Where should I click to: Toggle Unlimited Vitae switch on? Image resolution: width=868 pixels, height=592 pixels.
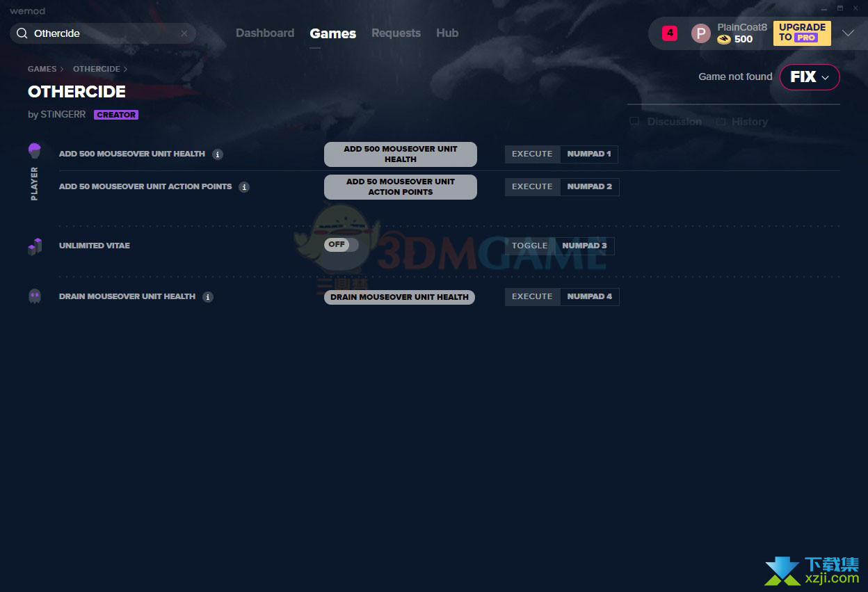(341, 245)
